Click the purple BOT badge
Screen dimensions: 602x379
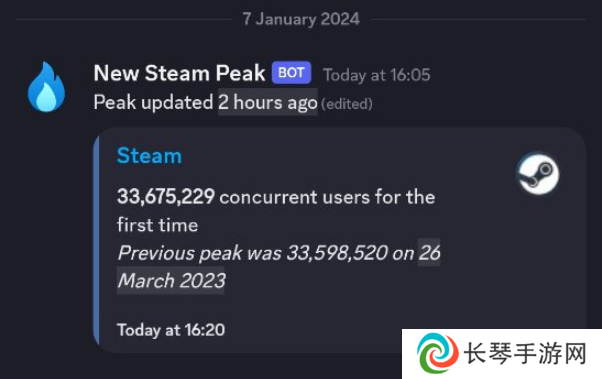point(291,72)
